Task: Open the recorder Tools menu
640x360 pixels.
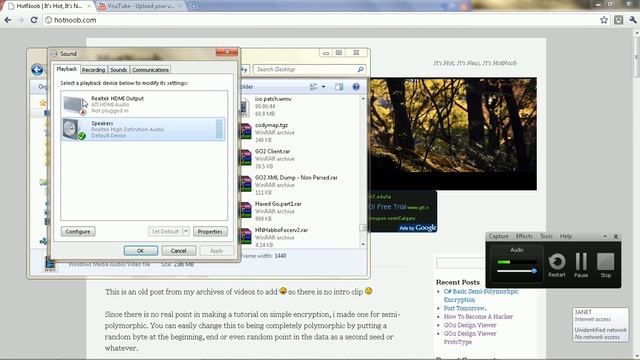Action: 546,236
